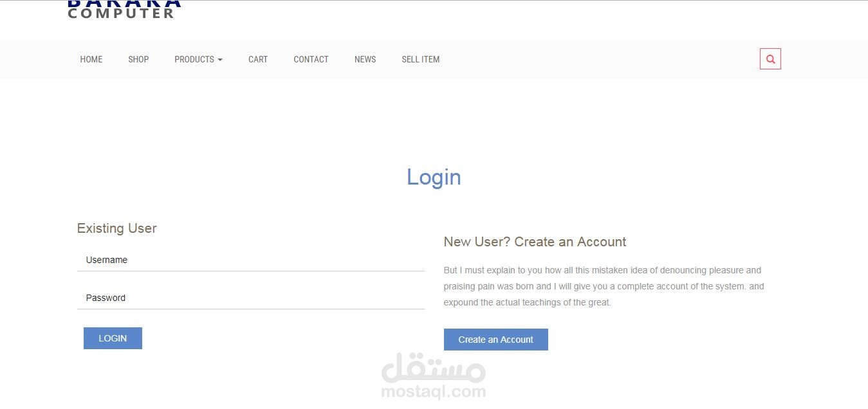Click the Products menu label

[x=194, y=59]
